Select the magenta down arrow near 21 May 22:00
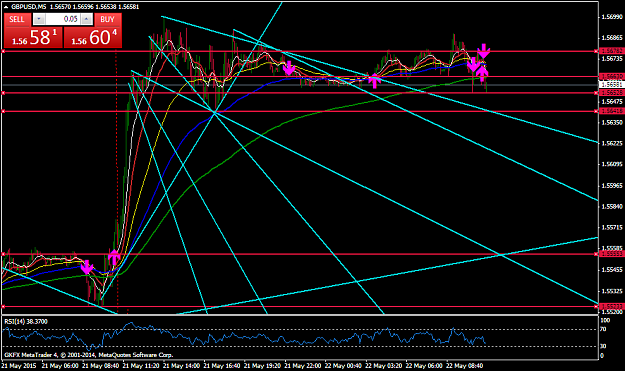Screen dimensions: 625x371 pyautogui.click(x=289, y=69)
